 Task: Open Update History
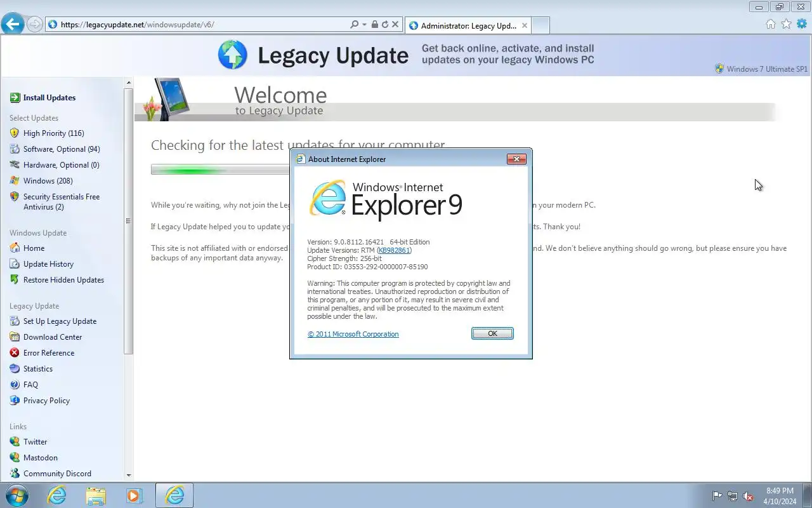[48, 264]
